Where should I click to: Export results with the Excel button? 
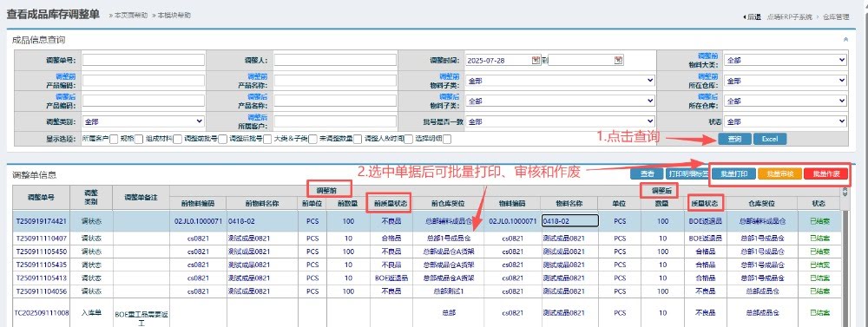coord(770,139)
